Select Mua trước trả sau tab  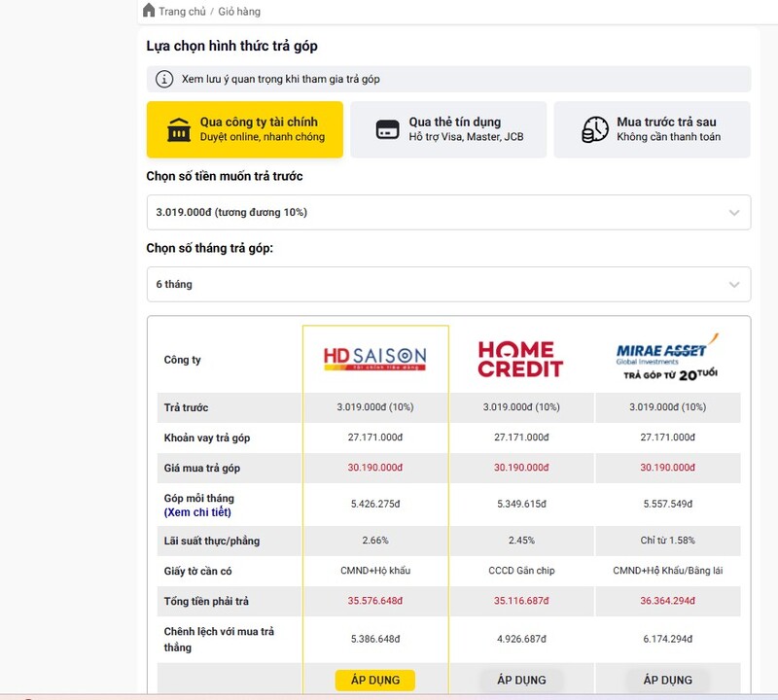(x=652, y=129)
